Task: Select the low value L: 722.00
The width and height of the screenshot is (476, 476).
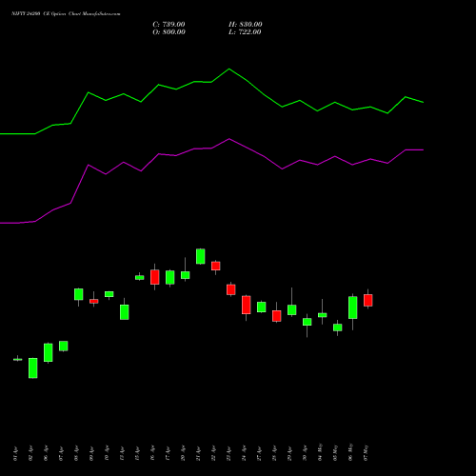Action: point(245,32)
